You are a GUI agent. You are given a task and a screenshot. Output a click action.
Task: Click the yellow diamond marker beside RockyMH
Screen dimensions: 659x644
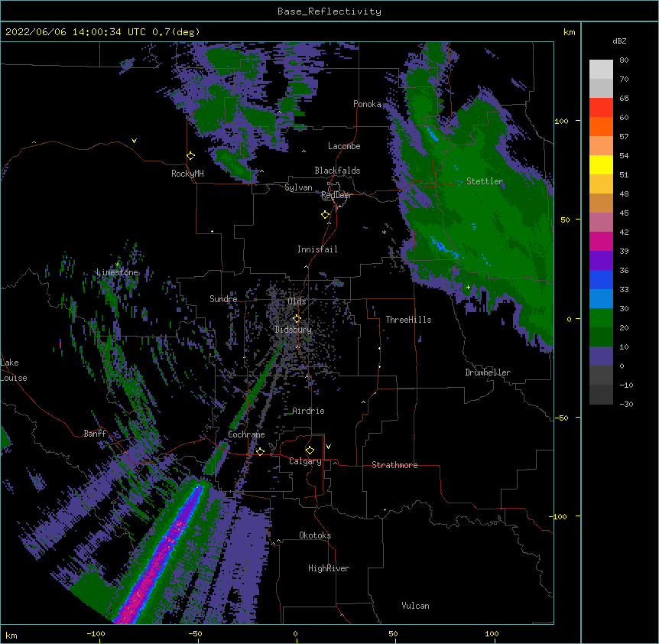click(190, 156)
